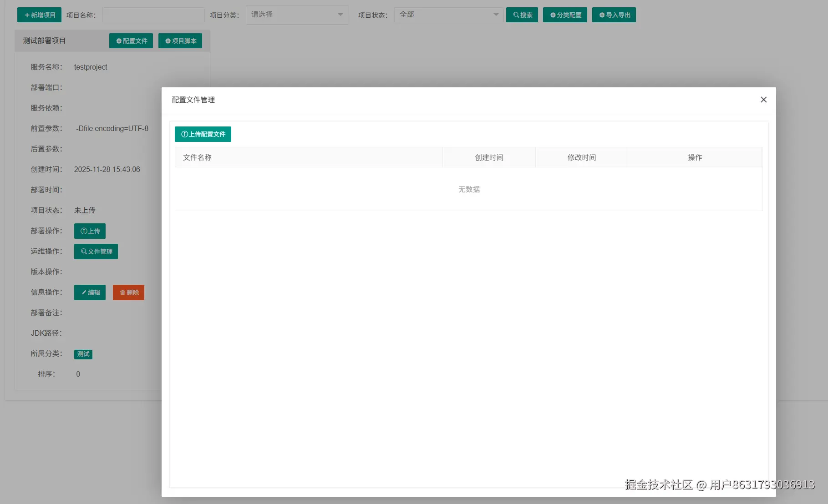
Task: Click the 导入导出 button
Action: 614,15
